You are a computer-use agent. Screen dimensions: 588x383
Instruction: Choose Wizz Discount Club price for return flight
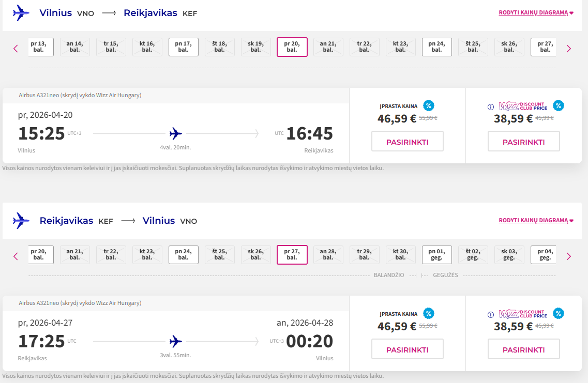coord(523,349)
